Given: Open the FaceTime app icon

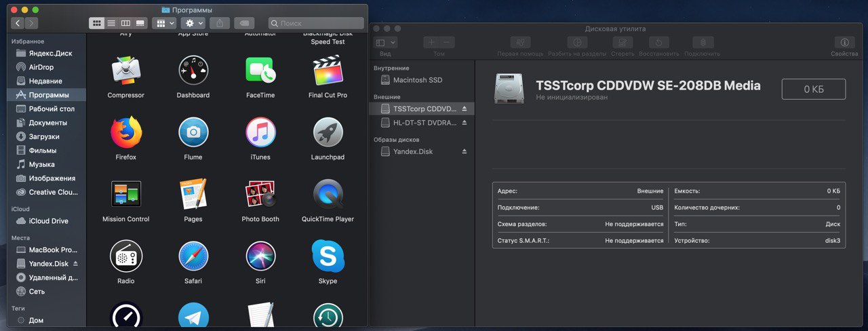Looking at the screenshot, I should click(x=260, y=71).
